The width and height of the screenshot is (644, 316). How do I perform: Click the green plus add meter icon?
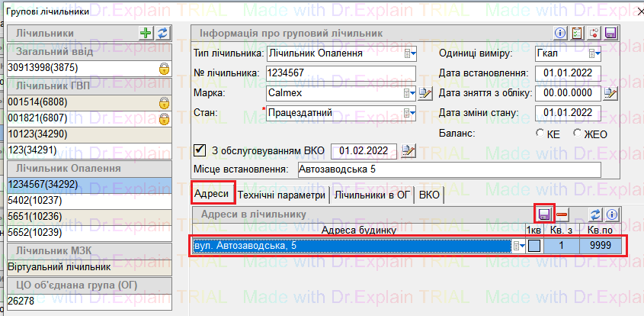tap(146, 33)
